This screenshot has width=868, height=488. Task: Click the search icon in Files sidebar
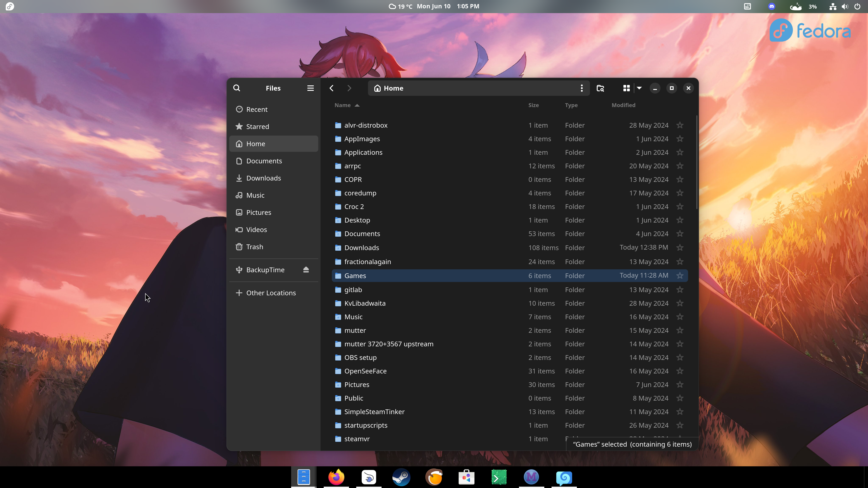(236, 88)
